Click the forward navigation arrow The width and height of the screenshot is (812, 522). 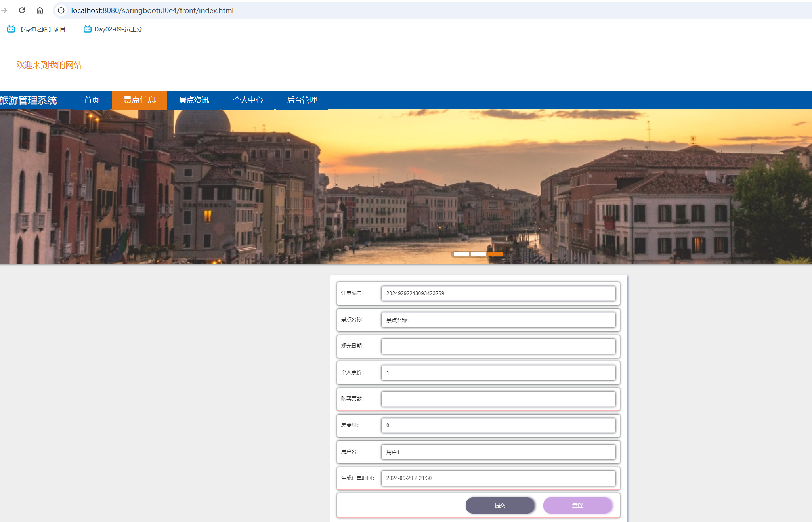pyautogui.click(x=4, y=10)
